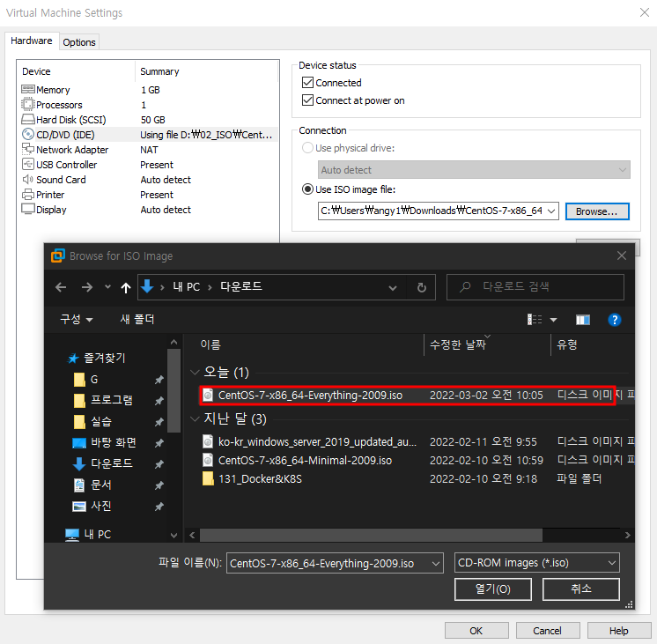
Task: Go up one folder level
Action: 126,287
